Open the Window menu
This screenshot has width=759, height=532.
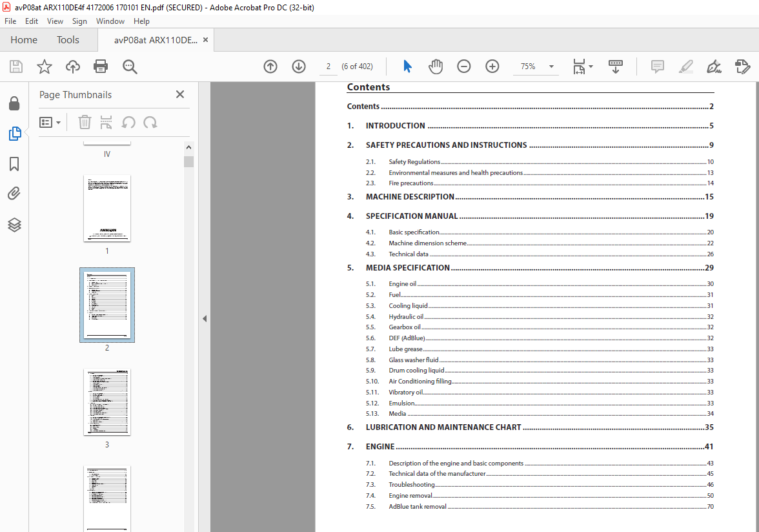(110, 21)
